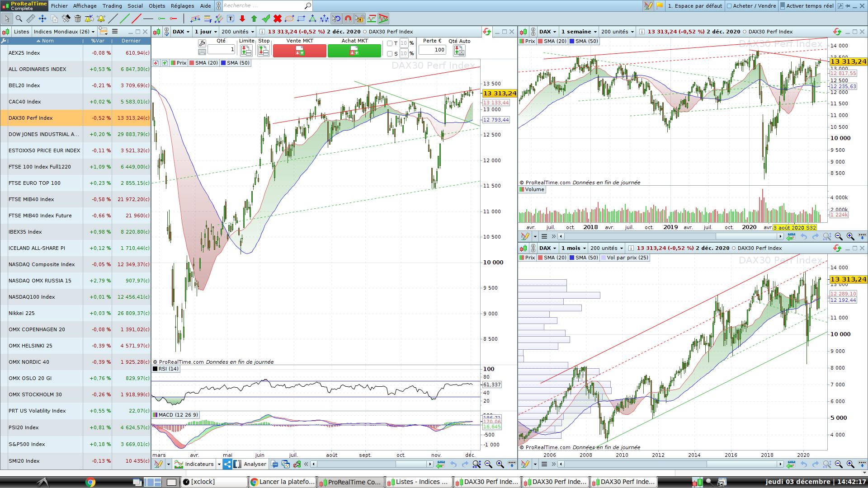Enable the T percent checkbox
Viewport: 868px width, 488px height.
[390, 43]
